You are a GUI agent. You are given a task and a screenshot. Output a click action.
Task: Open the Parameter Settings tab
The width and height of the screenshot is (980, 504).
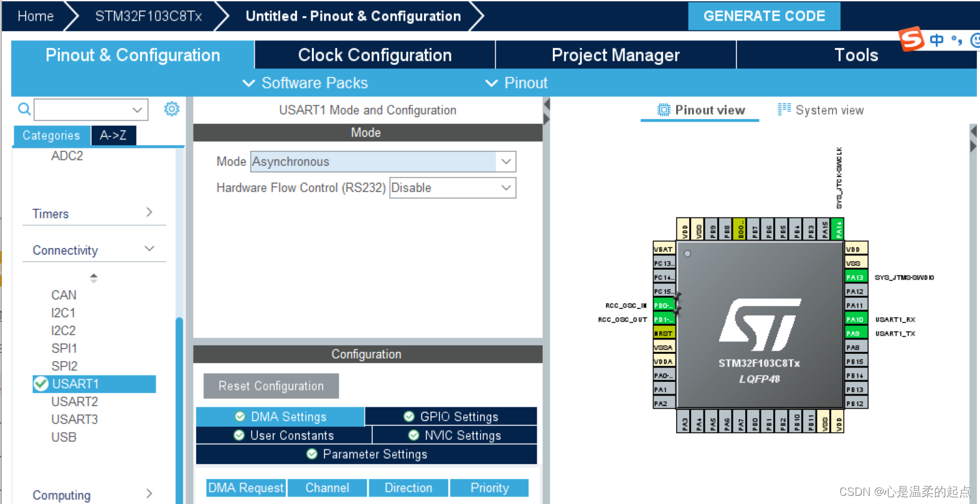[367, 454]
